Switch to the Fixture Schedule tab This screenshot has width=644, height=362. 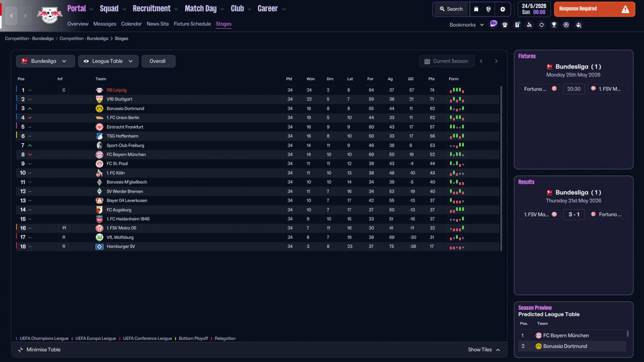click(x=192, y=24)
